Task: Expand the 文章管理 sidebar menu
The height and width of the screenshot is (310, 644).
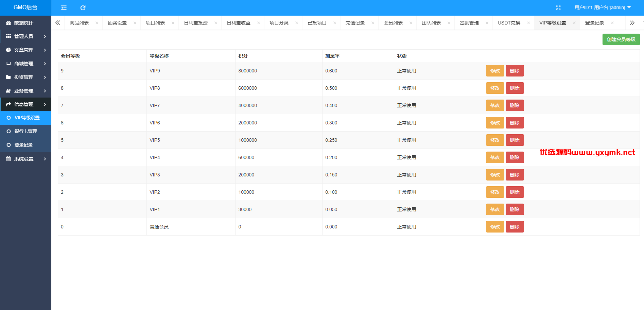Action: click(x=25, y=50)
